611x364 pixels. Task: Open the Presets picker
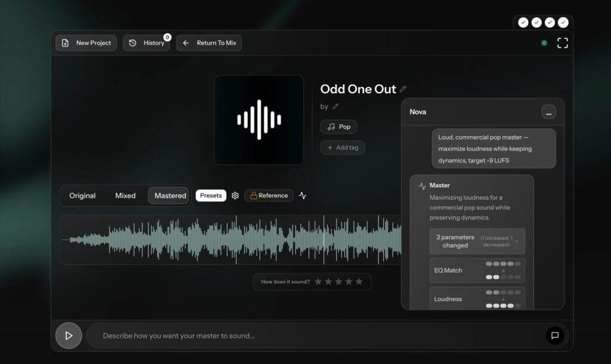point(211,195)
